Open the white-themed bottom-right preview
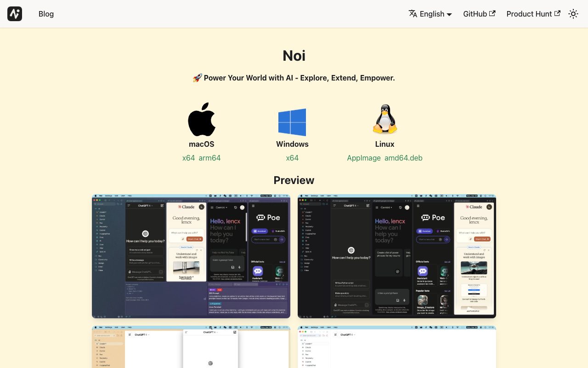Viewport: 588px width, 368px height. 397,347
